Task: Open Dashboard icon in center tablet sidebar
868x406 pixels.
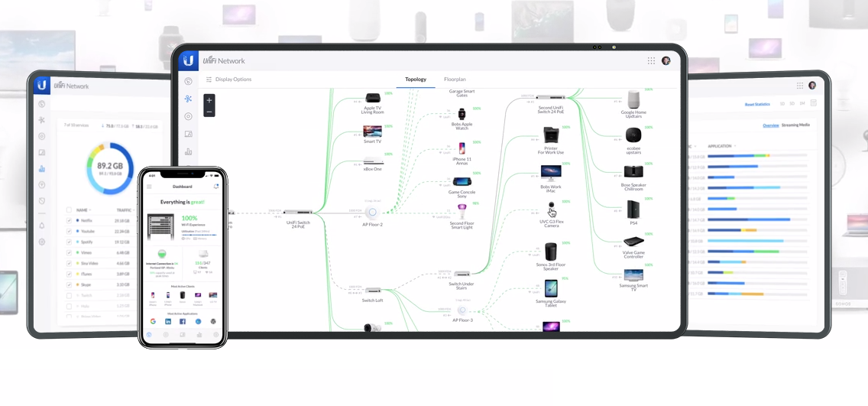Action: (188, 81)
